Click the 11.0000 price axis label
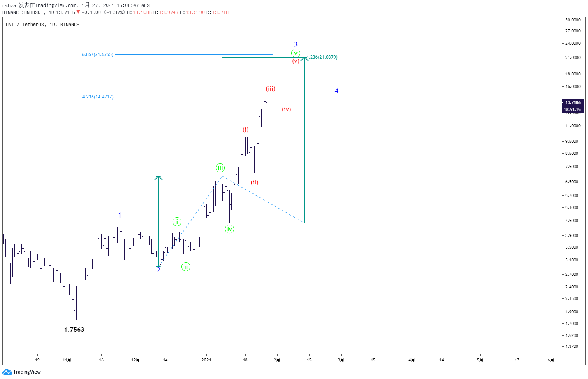The width and height of the screenshot is (588, 379). (573, 126)
